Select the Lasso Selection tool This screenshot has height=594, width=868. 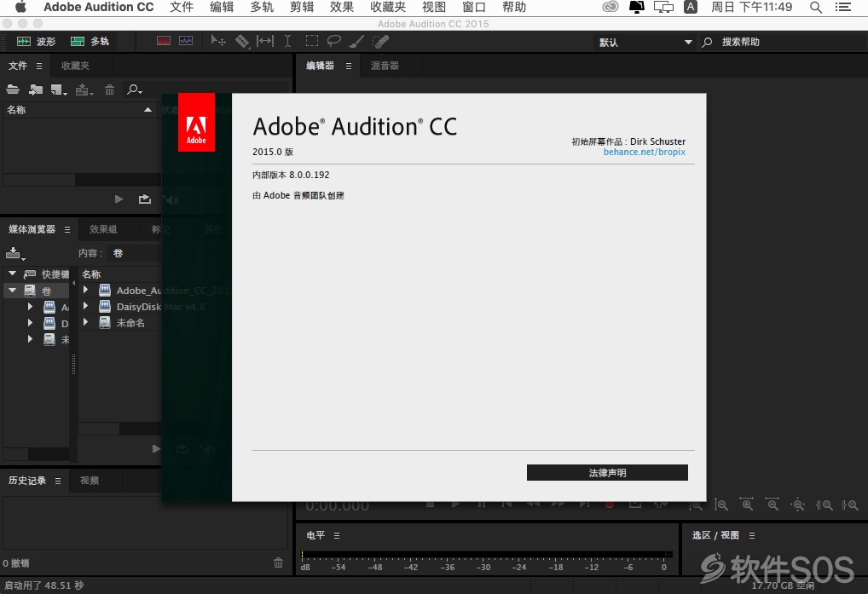tap(333, 41)
